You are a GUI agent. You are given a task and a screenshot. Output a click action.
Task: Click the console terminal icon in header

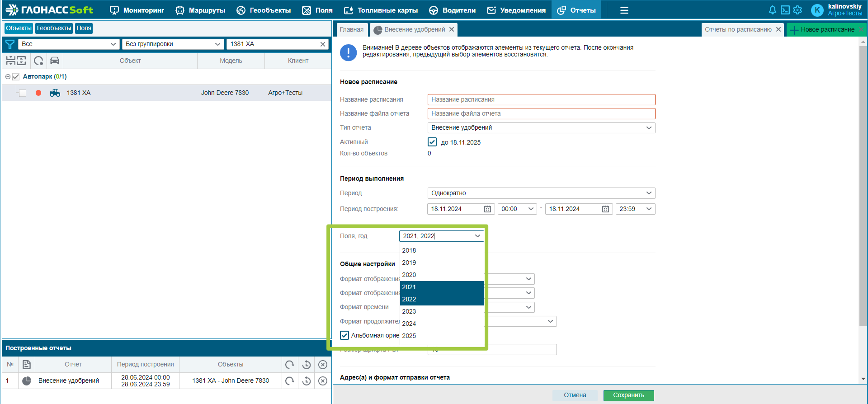[x=785, y=10]
